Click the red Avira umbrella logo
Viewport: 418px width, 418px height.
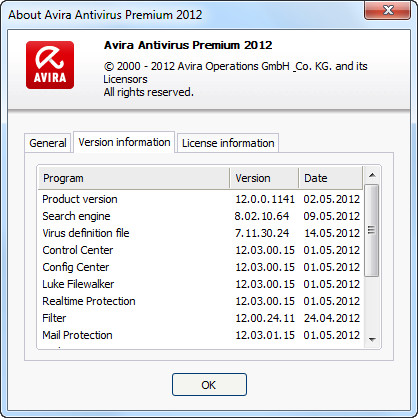(50, 65)
